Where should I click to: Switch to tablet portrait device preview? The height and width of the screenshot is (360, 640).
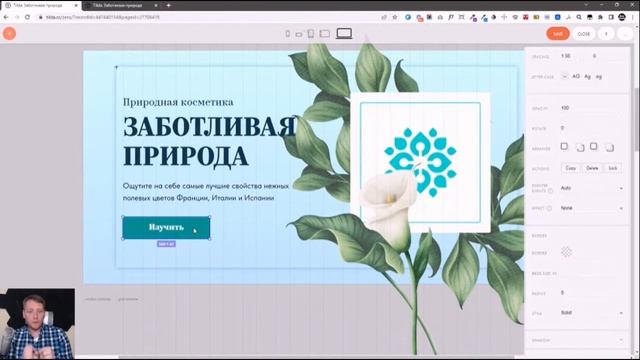click(x=311, y=34)
